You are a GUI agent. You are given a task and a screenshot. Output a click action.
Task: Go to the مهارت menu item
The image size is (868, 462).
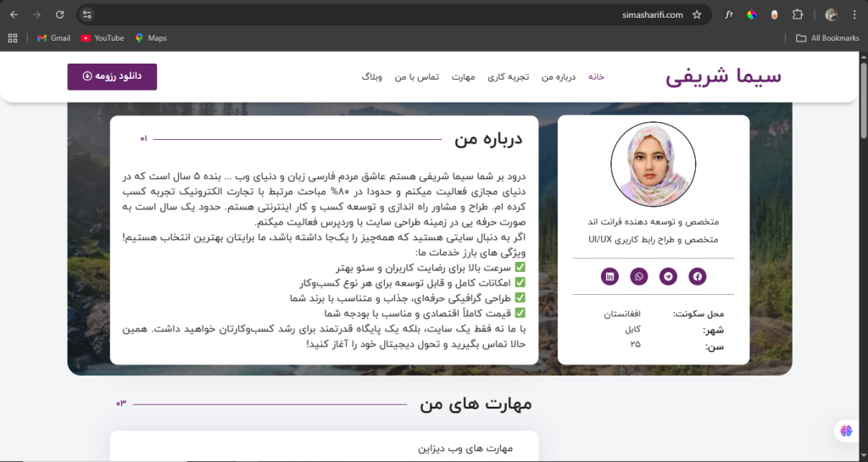(x=464, y=77)
